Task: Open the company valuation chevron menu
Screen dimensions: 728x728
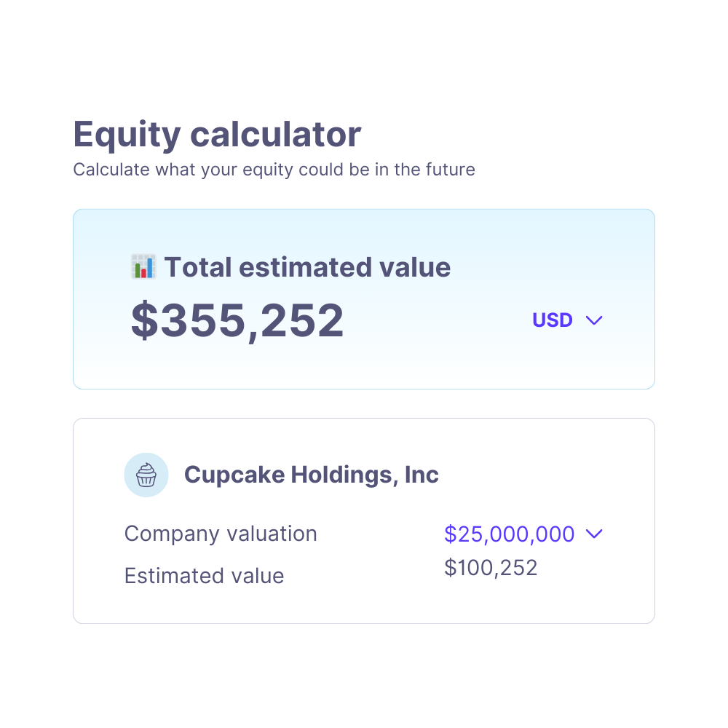Action: (x=595, y=534)
